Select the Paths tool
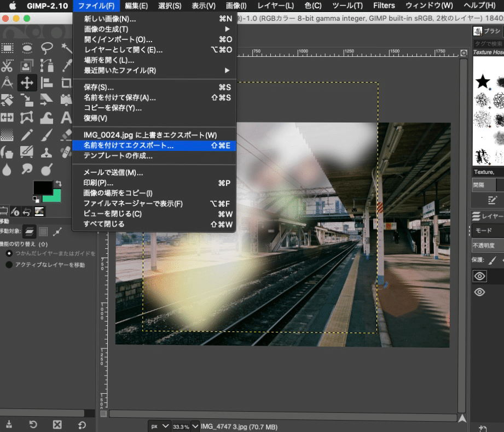The height and width of the screenshot is (432, 504). coord(47,66)
